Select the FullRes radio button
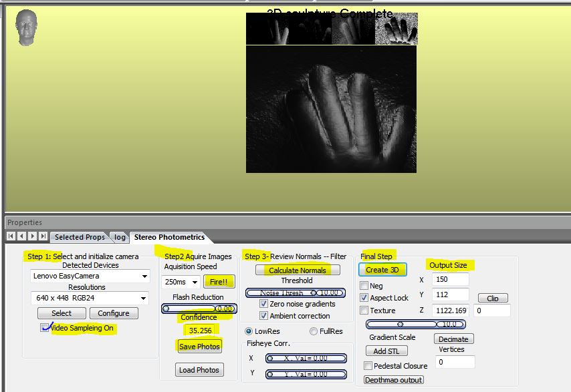This screenshot has height=392, width=571. click(x=314, y=331)
